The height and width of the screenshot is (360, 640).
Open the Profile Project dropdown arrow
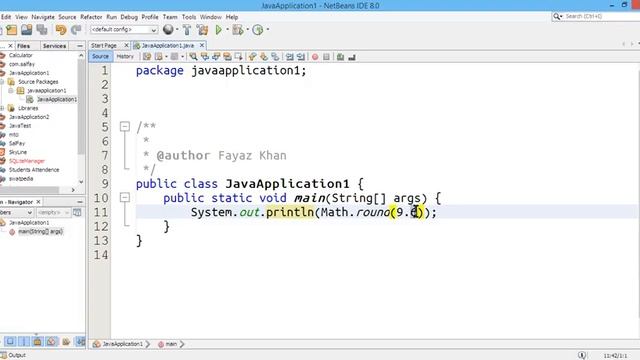pyautogui.click(x=267, y=29)
